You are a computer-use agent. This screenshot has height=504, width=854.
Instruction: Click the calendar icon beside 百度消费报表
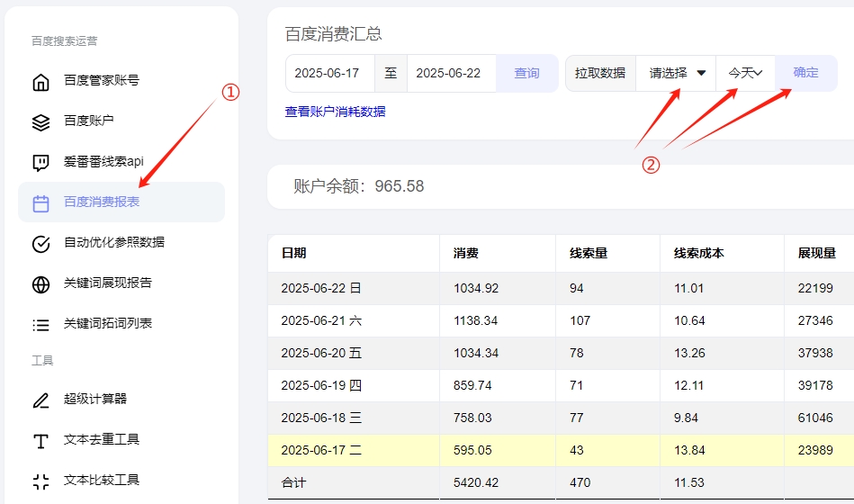coord(40,203)
